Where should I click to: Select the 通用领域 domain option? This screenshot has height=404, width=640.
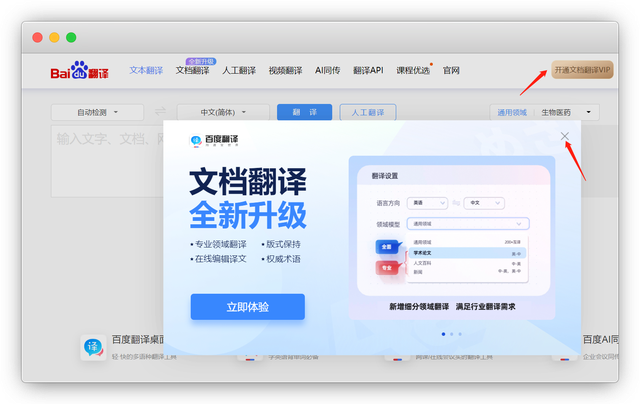pos(512,112)
